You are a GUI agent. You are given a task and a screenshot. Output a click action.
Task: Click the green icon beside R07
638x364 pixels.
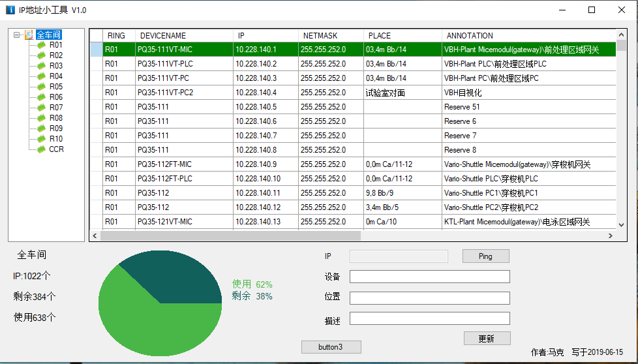pos(42,108)
